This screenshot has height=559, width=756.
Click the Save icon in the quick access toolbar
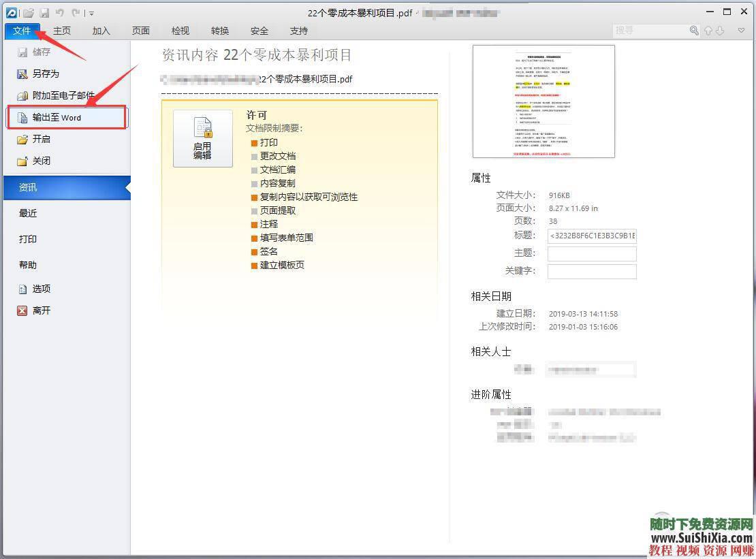click(44, 12)
